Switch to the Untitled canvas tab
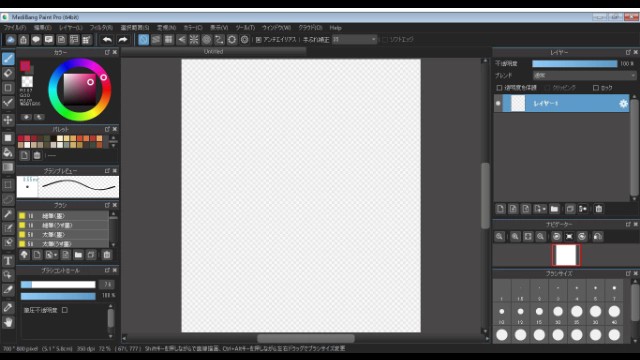The height and width of the screenshot is (360, 640). pyautogui.click(x=213, y=52)
